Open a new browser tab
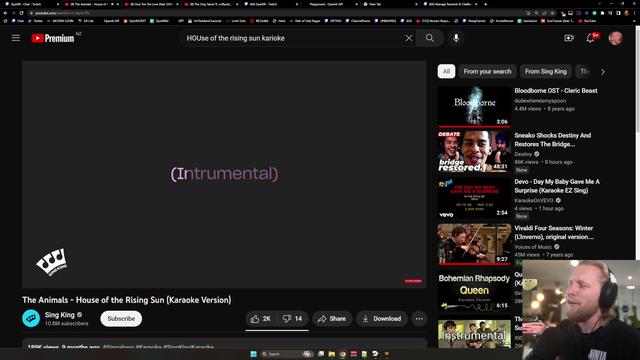 click(486, 4)
